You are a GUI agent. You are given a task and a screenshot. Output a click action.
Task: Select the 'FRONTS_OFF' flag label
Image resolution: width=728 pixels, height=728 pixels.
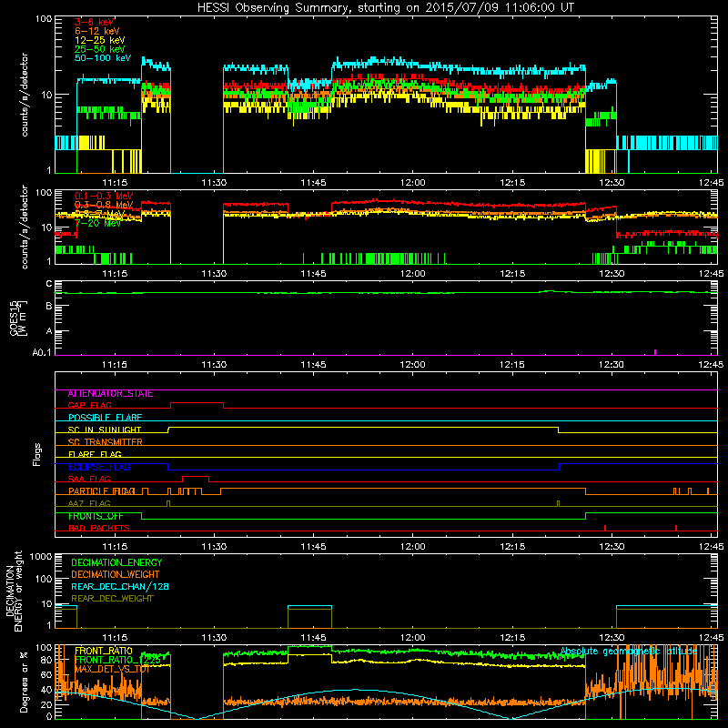pos(96,516)
